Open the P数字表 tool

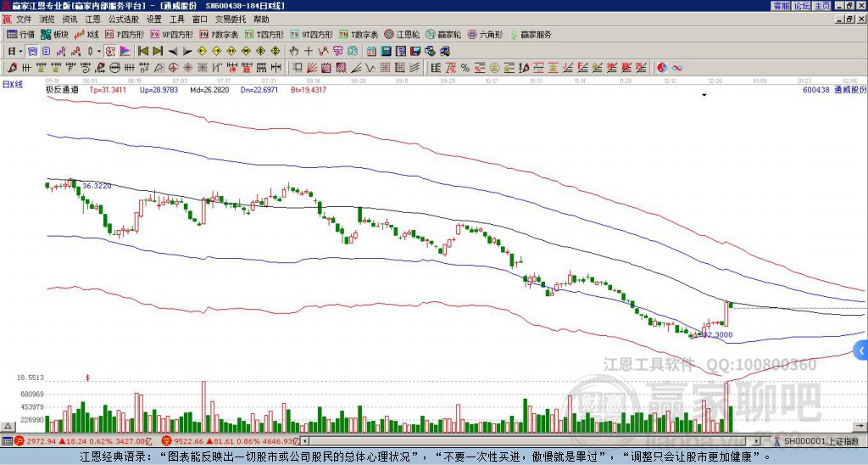[219, 34]
